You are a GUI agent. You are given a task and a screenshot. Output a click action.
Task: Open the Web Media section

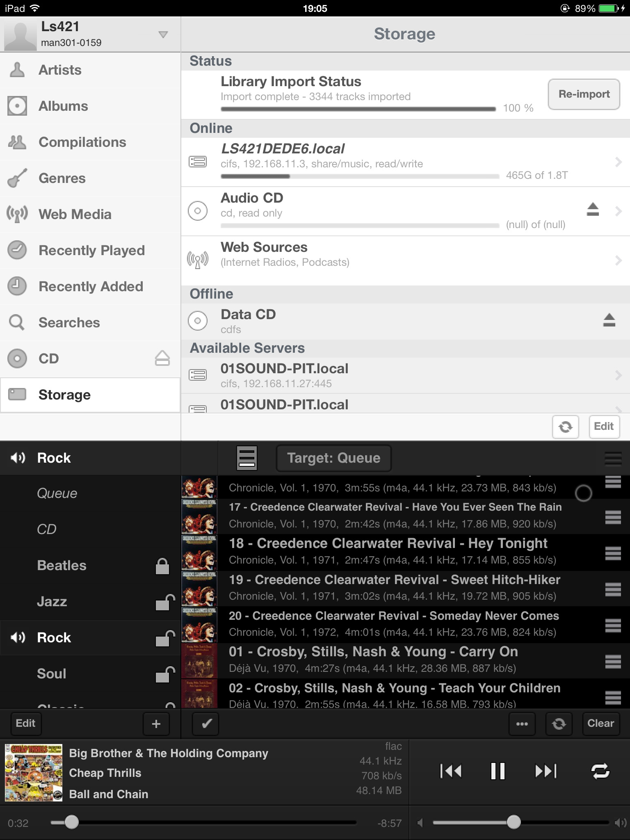(90, 215)
